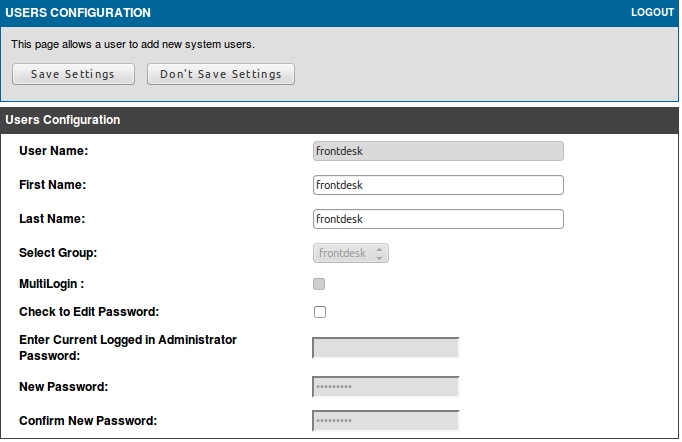
Task: Click the USERS CONFIGURATION page title
Action: tap(79, 13)
